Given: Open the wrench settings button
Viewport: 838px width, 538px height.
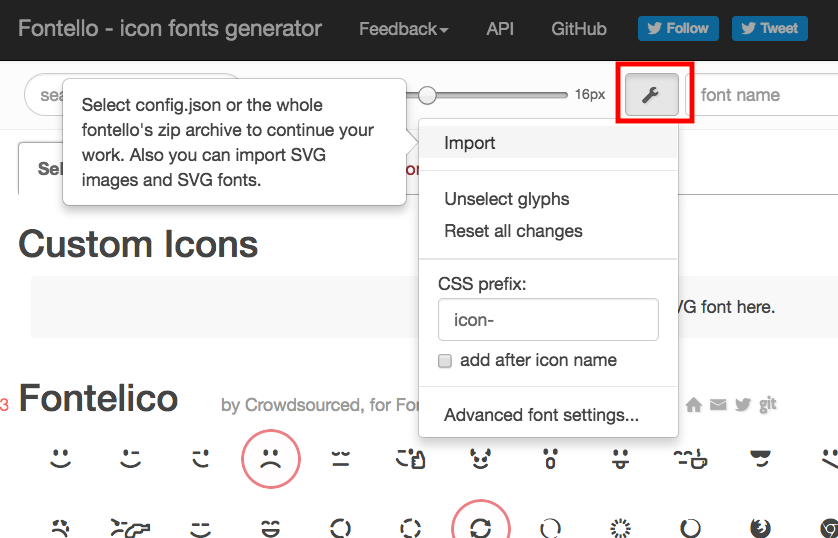Looking at the screenshot, I should 651,95.
